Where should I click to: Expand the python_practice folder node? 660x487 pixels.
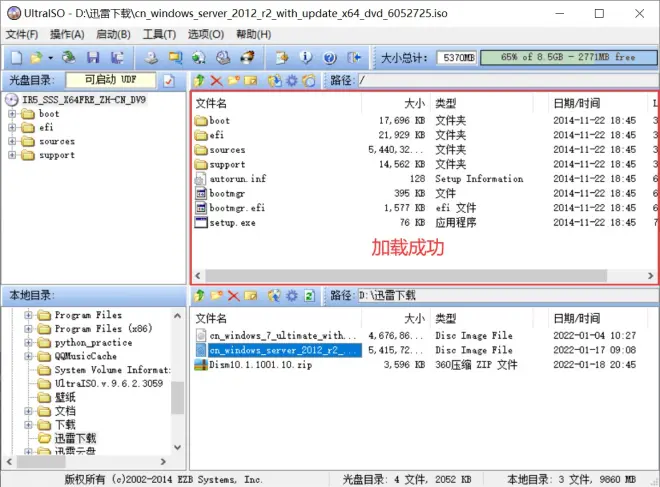click(28, 343)
